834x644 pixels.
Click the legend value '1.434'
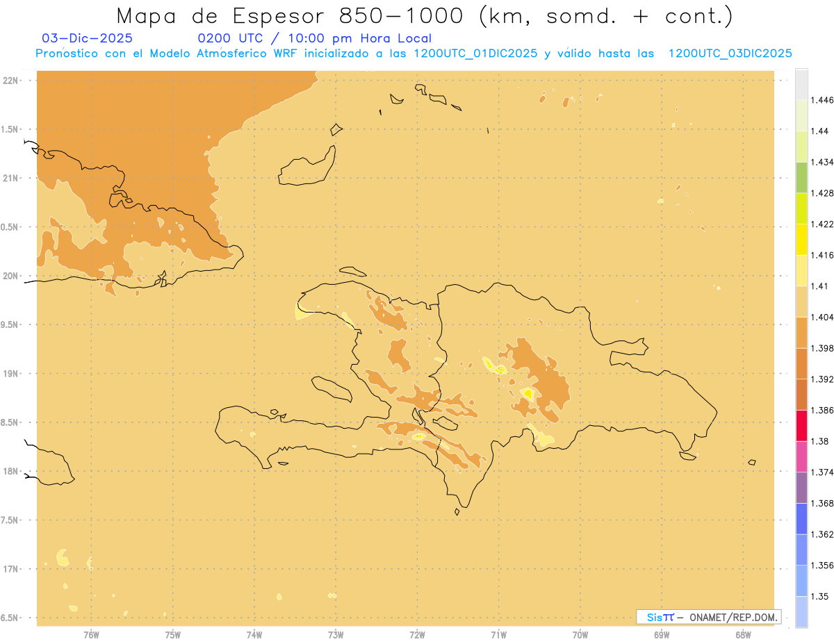tap(822, 162)
